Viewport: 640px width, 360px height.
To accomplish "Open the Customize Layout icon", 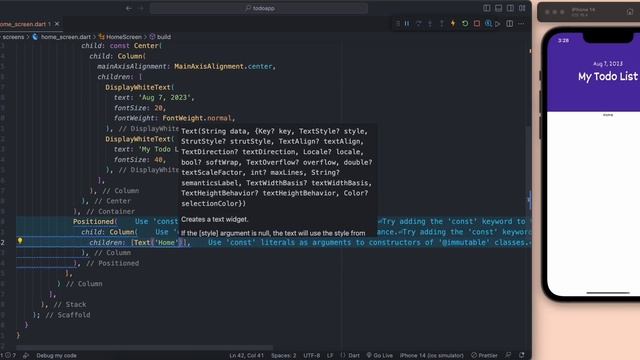I will (x=522, y=8).
